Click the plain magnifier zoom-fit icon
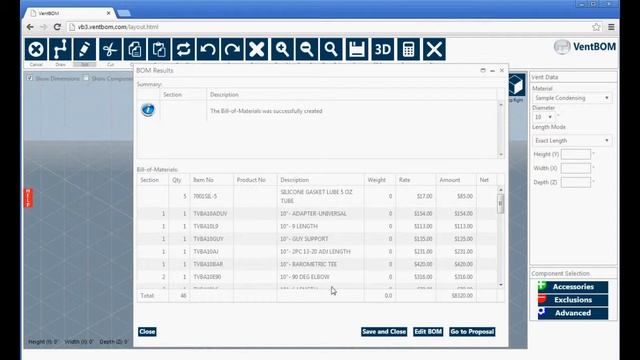 331,49
